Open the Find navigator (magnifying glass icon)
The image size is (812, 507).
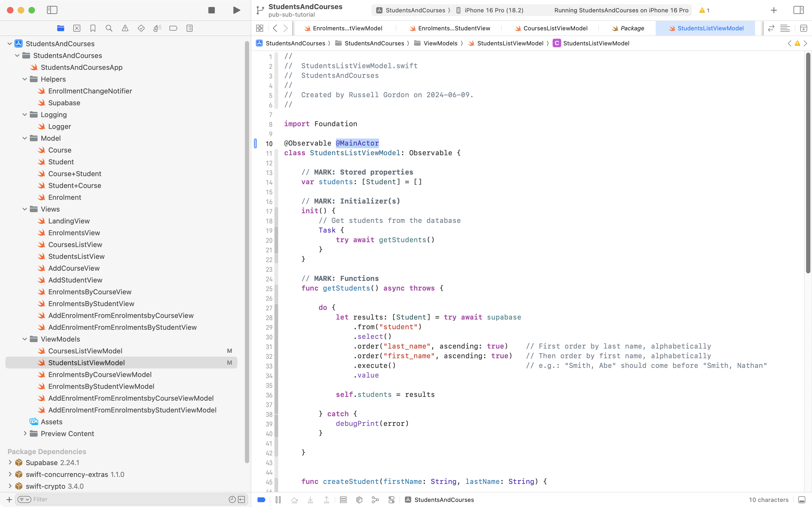click(x=109, y=28)
